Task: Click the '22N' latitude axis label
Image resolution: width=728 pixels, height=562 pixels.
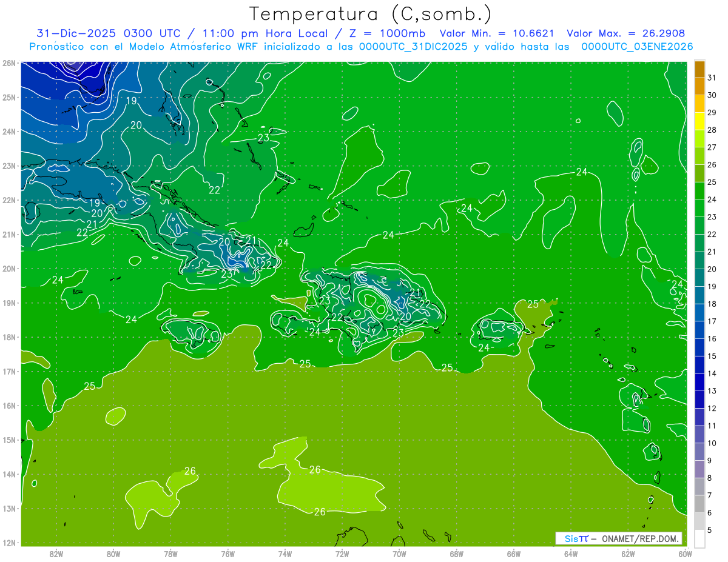Action: 8,199
